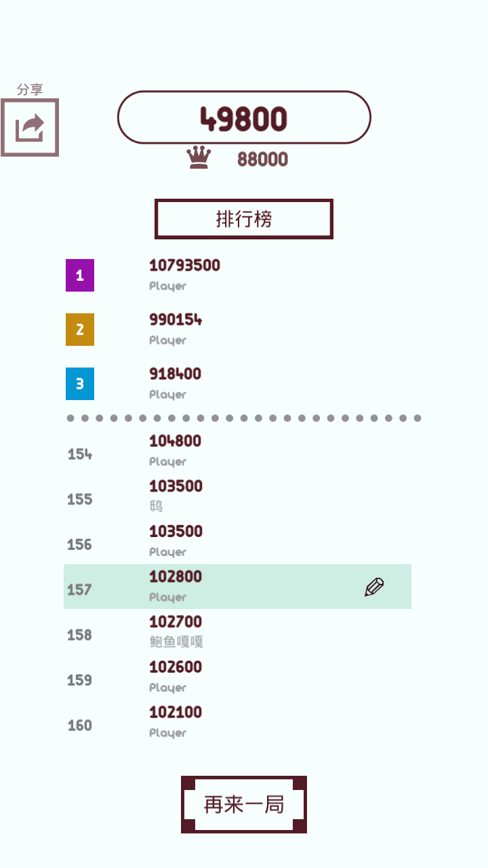Select the rank 154 entry scoring 104800
Screen dimensions: 488x868
point(175,450)
